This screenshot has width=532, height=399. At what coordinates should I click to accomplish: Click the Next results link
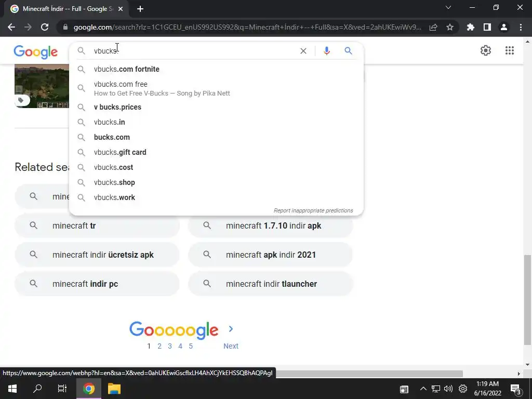pos(231,346)
